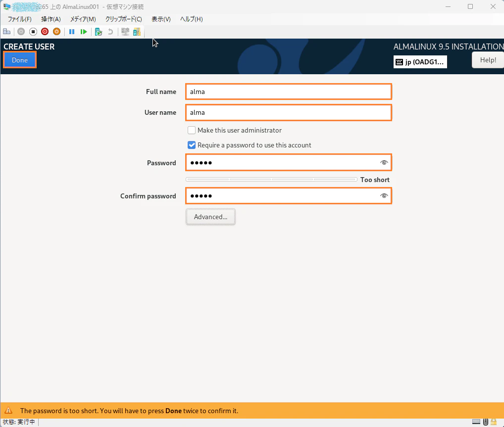
Task: Send Ctrl+Alt+Del using the keyboard icon
Action: click(7, 32)
